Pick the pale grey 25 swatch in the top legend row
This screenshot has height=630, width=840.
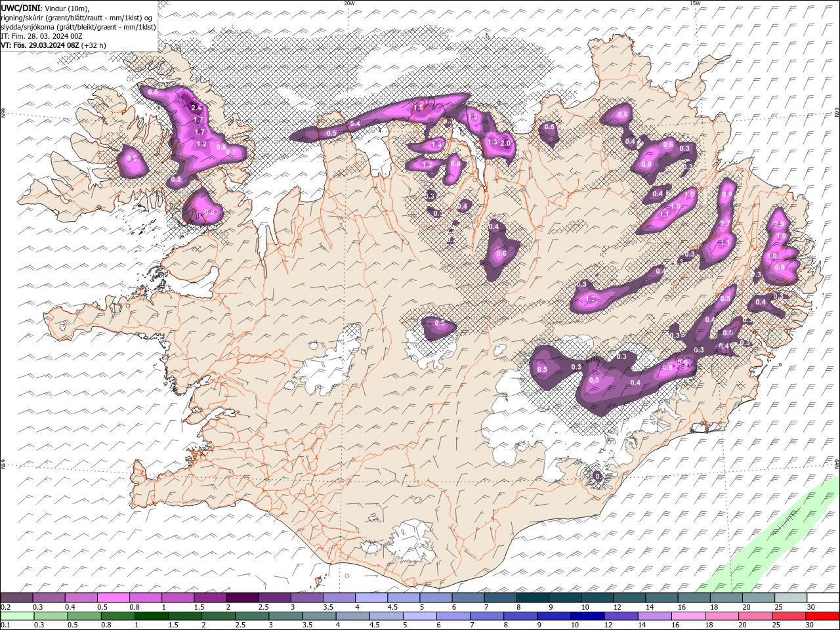pyautogui.click(x=790, y=598)
